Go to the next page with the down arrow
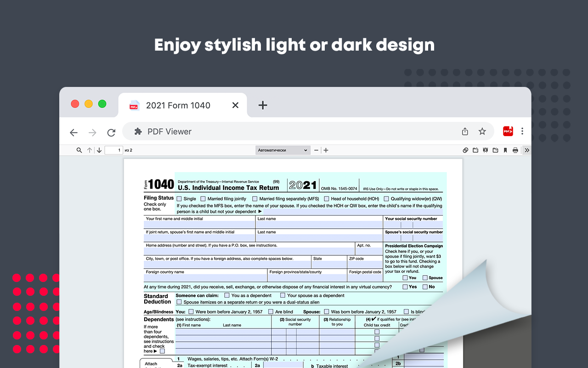The height and width of the screenshot is (368, 588). [99, 150]
